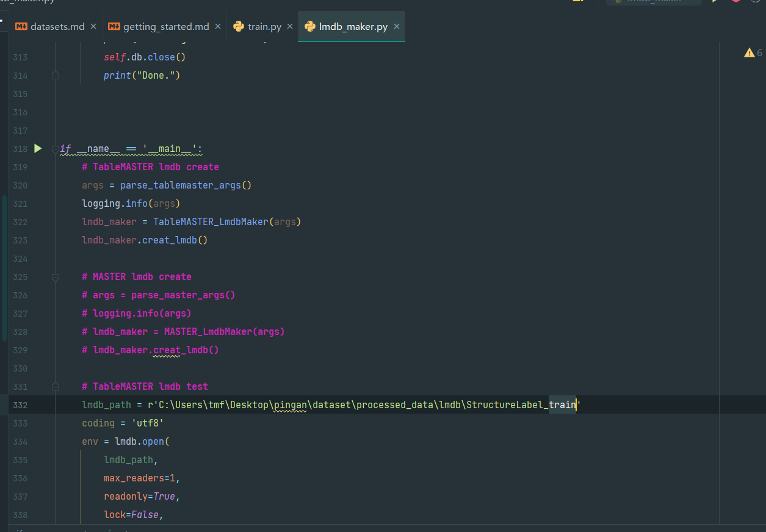Click the '# TableMASTER lmdb test' comment

pos(145,386)
